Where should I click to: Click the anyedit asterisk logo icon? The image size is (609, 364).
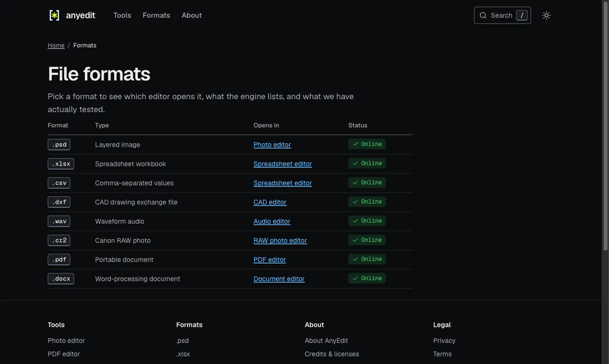tap(54, 15)
